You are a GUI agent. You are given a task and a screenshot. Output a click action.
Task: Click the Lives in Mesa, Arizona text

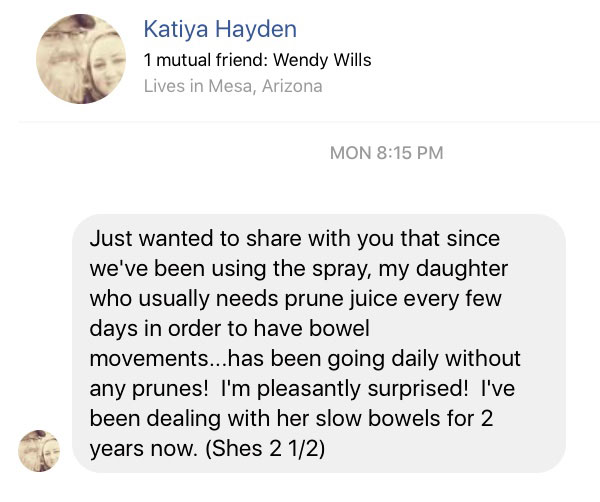point(233,86)
